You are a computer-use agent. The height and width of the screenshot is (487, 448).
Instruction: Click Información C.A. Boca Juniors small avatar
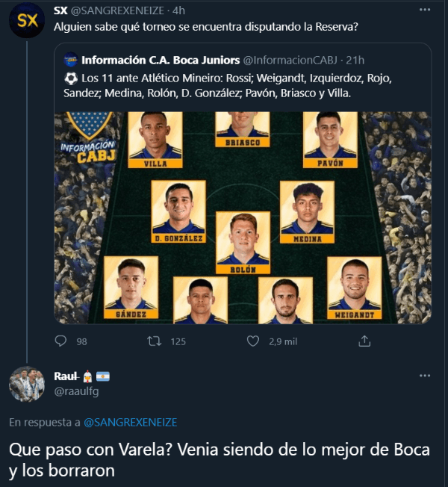70,60
